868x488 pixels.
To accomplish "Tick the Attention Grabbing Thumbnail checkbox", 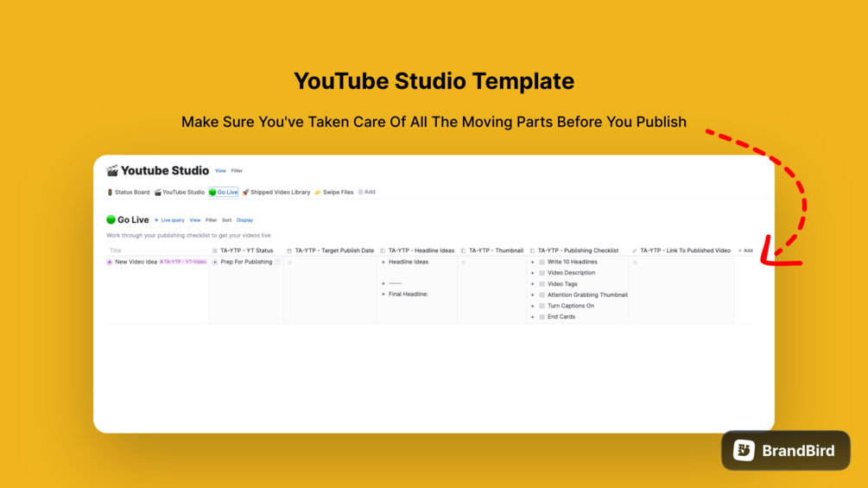I will click(x=542, y=295).
